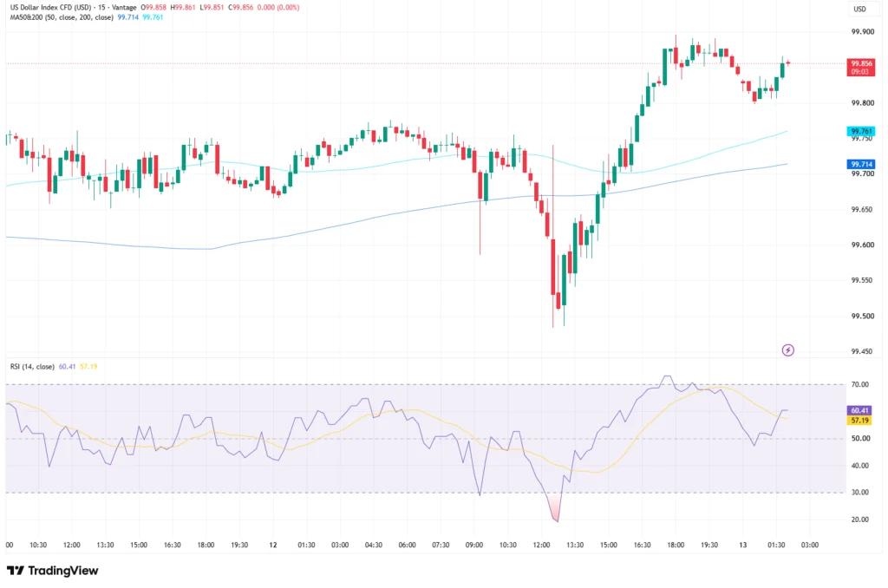Click the purple lightning bolt icon
The height and width of the screenshot is (588, 888).
[x=787, y=350]
